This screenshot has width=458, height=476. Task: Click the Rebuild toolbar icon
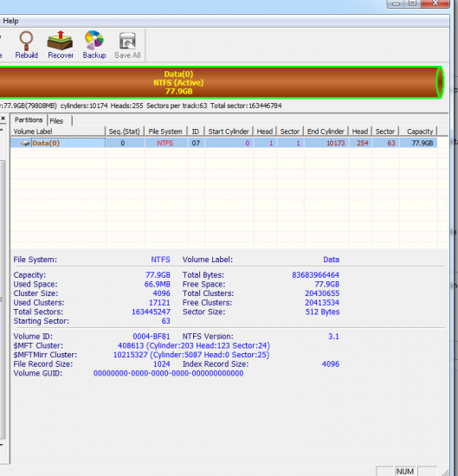pos(27,45)
